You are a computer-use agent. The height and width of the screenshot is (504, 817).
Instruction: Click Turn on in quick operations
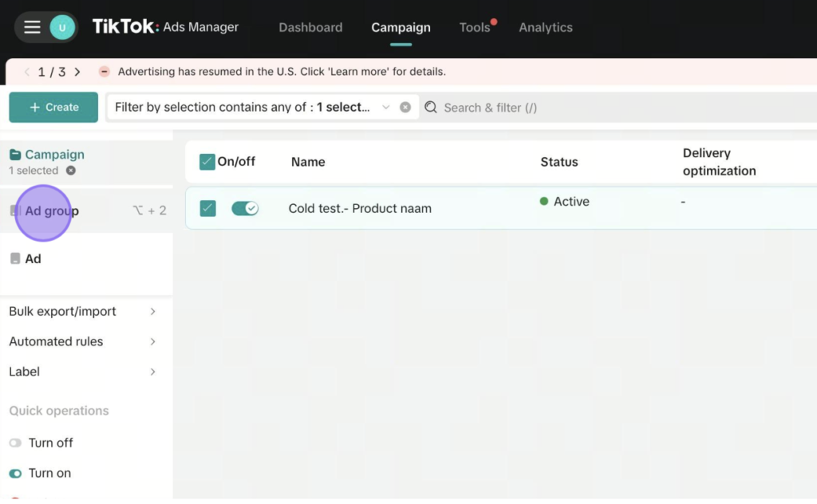click(x=49, y=473)
